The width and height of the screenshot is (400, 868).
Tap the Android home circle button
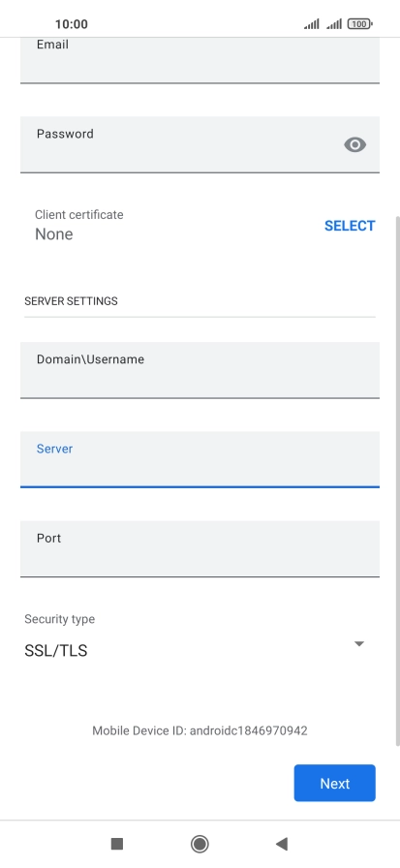click(200, 844)
